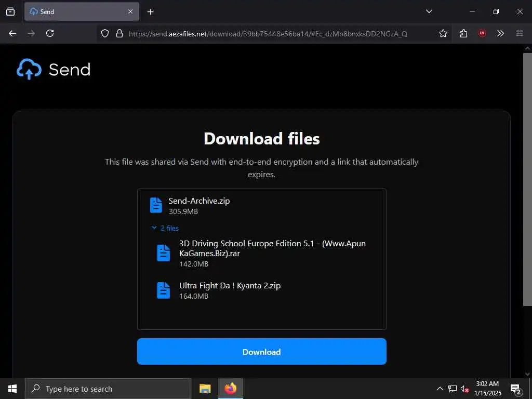Click the Ultra Fight Da Kyanta zip icon
This screenshot has width=532, height=399.
(163, 290)
